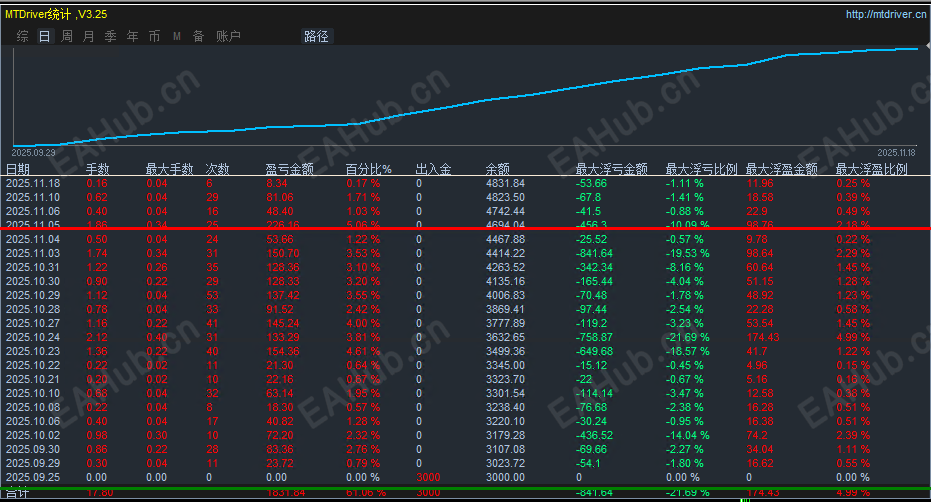Select the 2025.10.10 date row

tap(466, 393)
